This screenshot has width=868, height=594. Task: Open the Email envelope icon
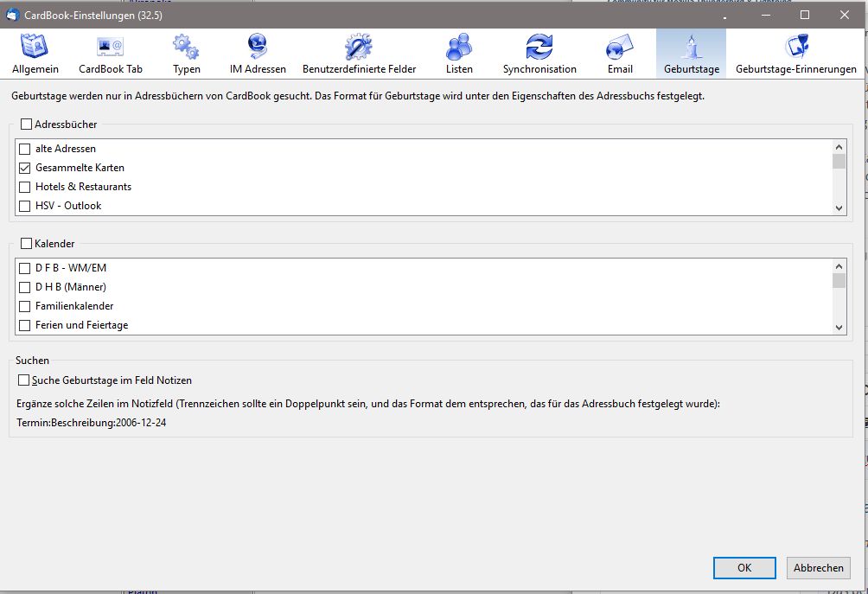pos(620,46)
